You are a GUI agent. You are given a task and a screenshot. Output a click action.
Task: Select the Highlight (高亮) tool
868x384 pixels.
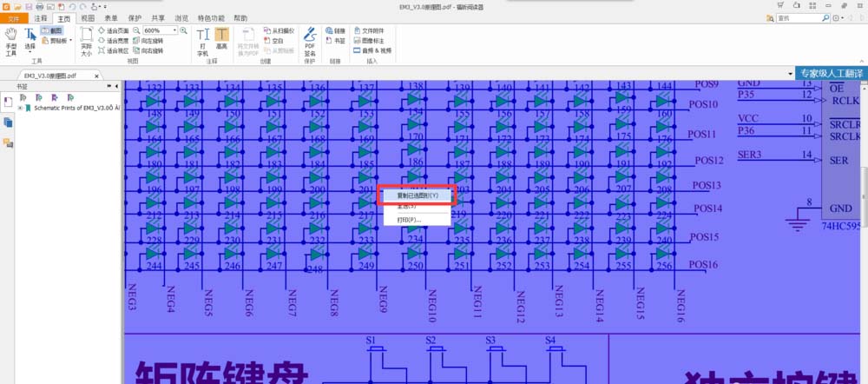click(x=221, y=40)
